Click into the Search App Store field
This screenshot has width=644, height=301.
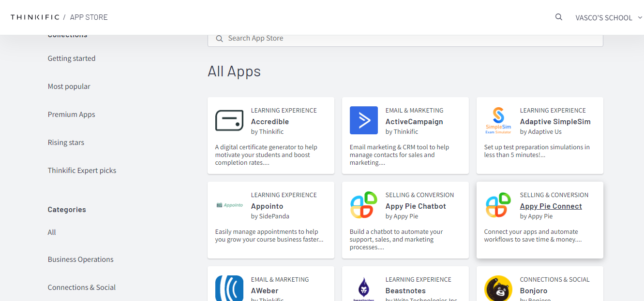pyautogui.click(x=405, y=38)
